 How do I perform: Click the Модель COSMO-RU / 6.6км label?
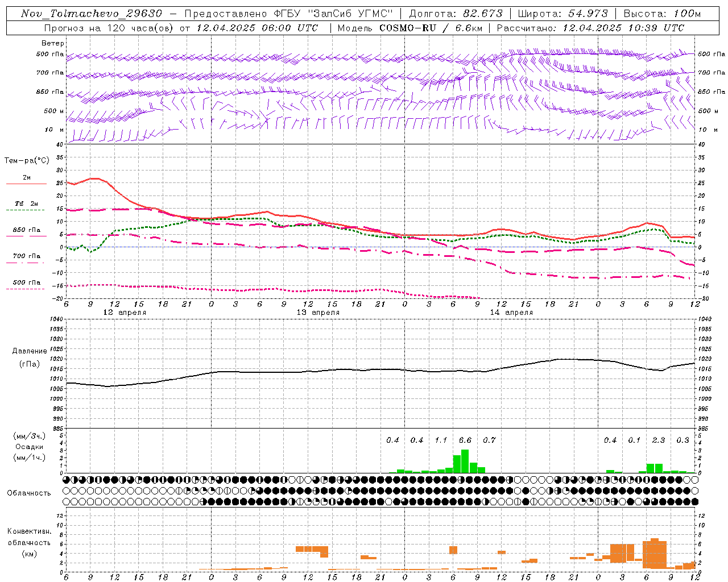click(x=411, y=28)
